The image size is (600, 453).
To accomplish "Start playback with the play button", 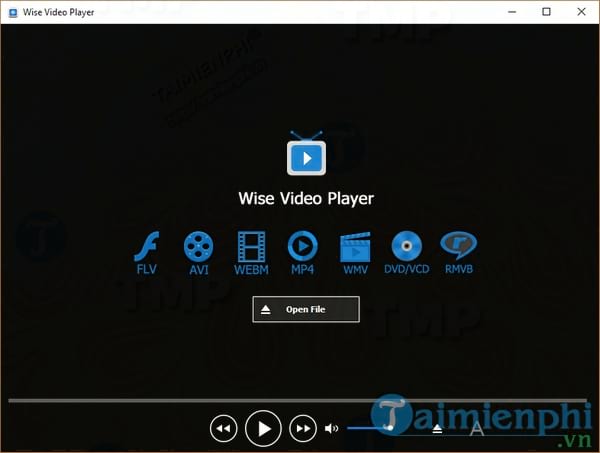I will click(x=263, y=429).
